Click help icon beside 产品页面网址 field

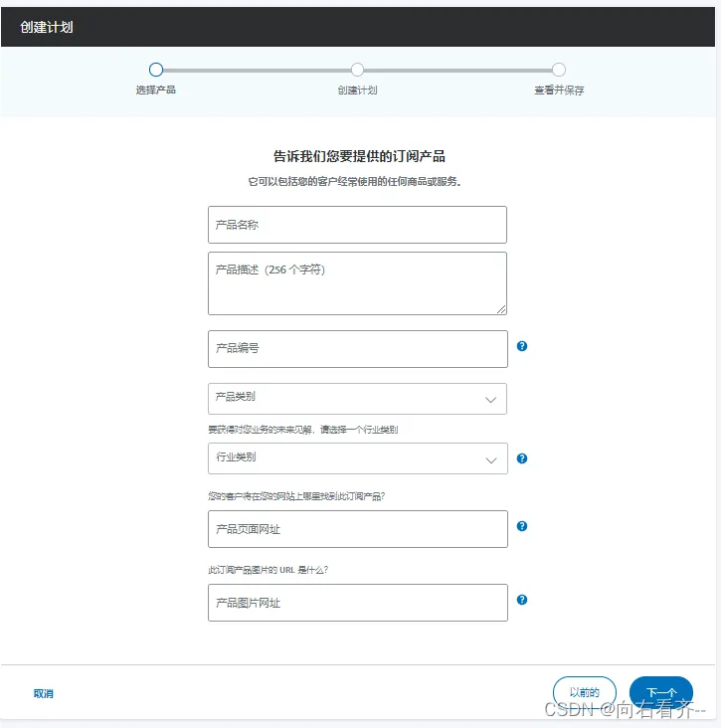(x=522, y=525)
